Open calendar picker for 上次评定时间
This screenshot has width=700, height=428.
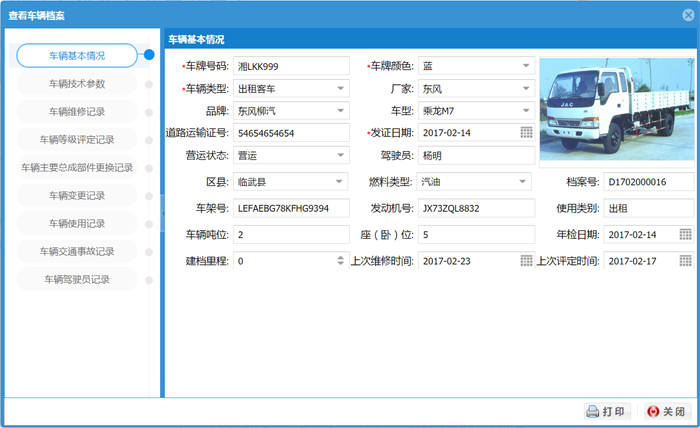[x=685, y=261]
